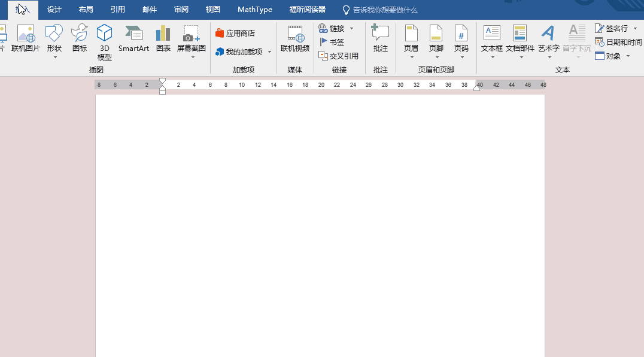
Task: Insert a cross-reference (交叉引用)
Action: [x=338, y=56]
